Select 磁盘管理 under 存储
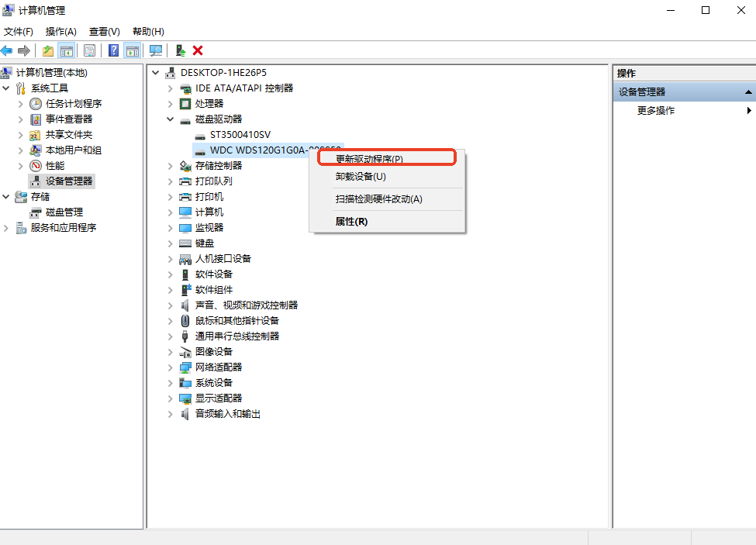 pyautogui.click(x=64, y=212)
